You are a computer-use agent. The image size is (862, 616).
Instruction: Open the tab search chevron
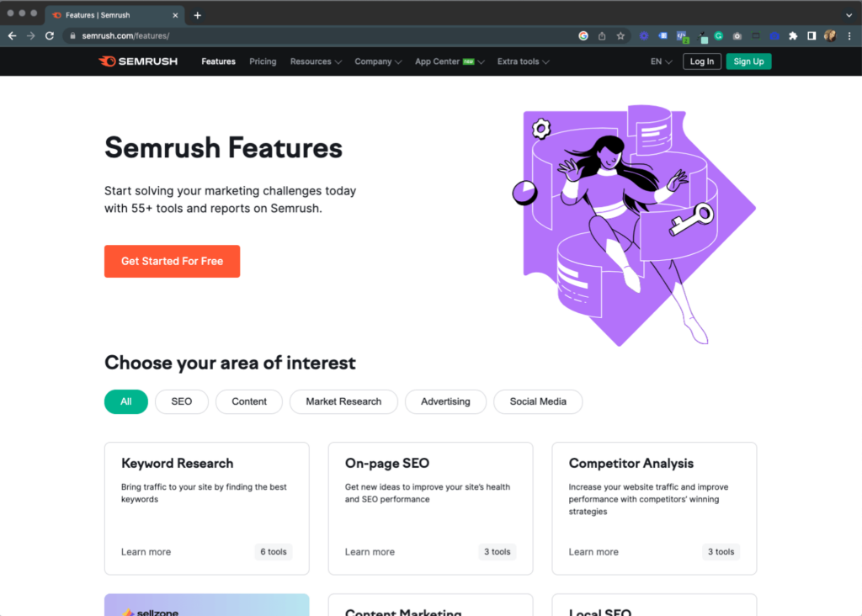pos(849,15)
